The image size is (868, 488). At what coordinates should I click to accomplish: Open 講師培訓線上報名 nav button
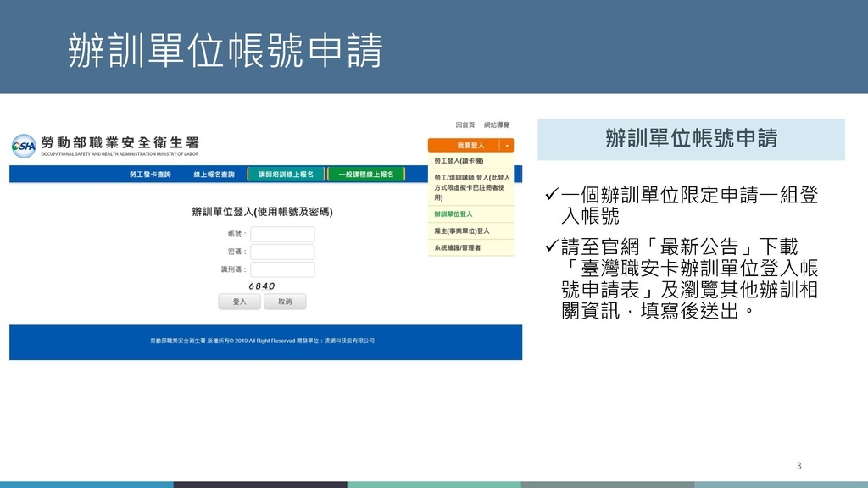click(287, 175)
